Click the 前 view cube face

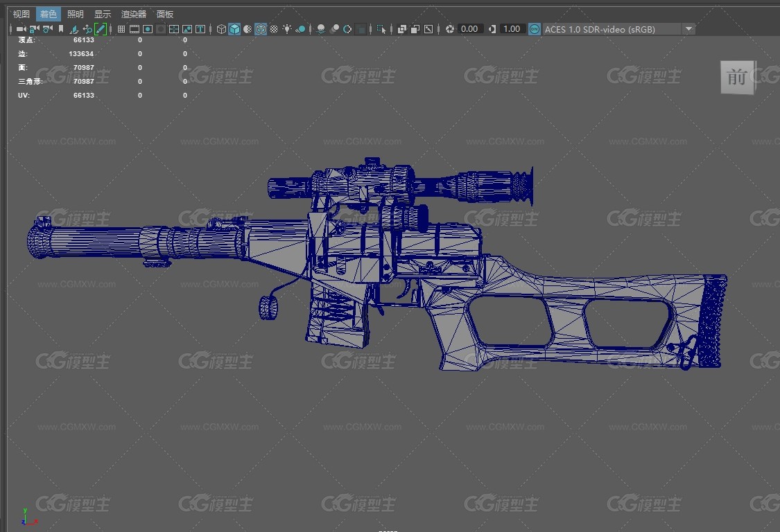(737, 77)
